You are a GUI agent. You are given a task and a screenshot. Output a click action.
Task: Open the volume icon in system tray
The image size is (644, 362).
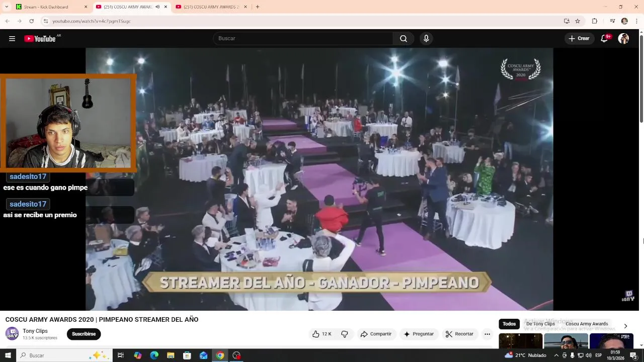coord(589,355)
